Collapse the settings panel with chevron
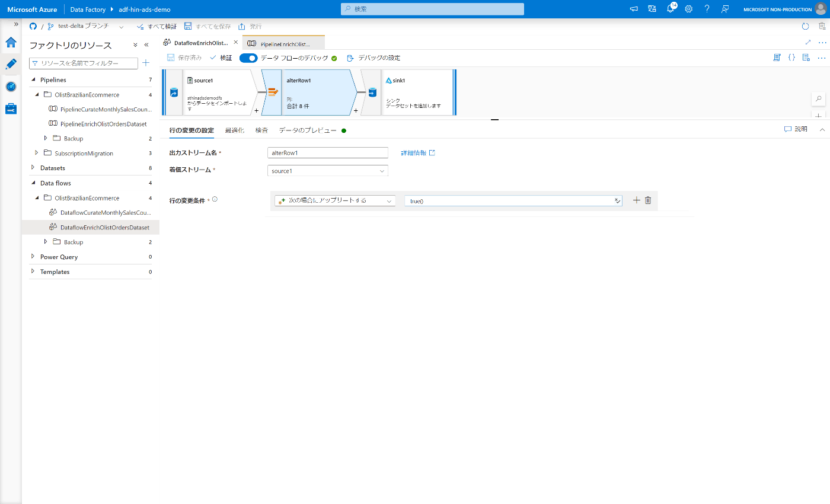Image resolution: width=830 pixels, height=504 pixels. 822,129
